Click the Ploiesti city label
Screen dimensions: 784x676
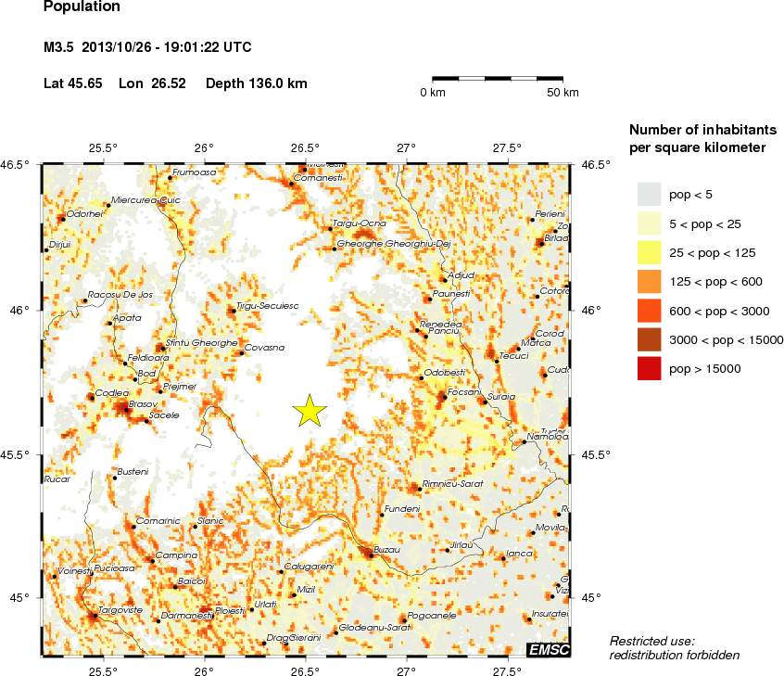230,611
